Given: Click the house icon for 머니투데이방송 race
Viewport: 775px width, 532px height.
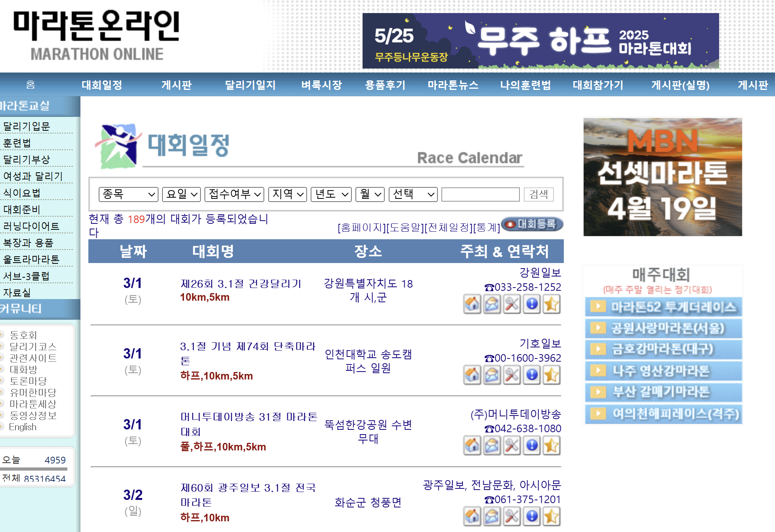Looking at the screenshot, I should pos(472,446).
